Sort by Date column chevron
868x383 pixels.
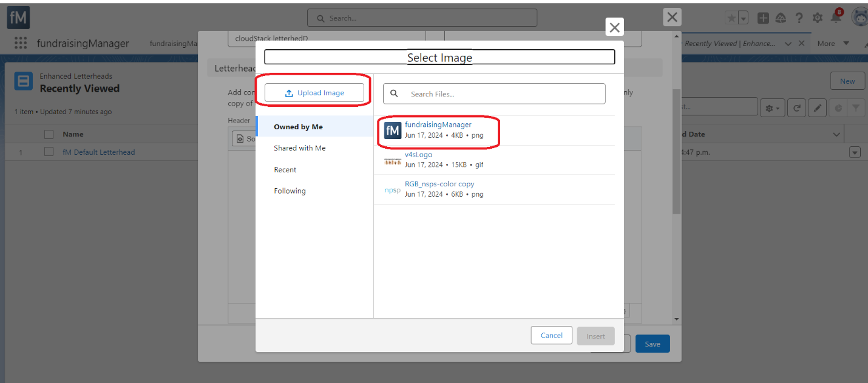click(x=836, y=134)
